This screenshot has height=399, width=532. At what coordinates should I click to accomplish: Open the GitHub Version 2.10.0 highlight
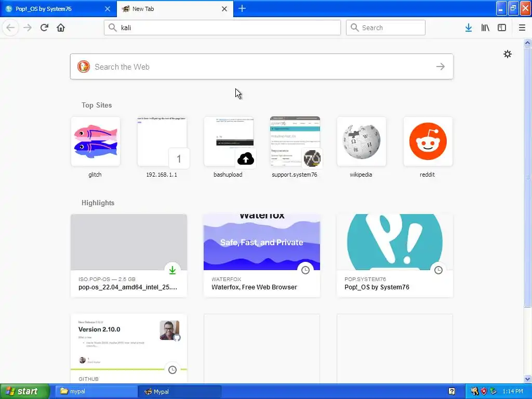(129, 349)
